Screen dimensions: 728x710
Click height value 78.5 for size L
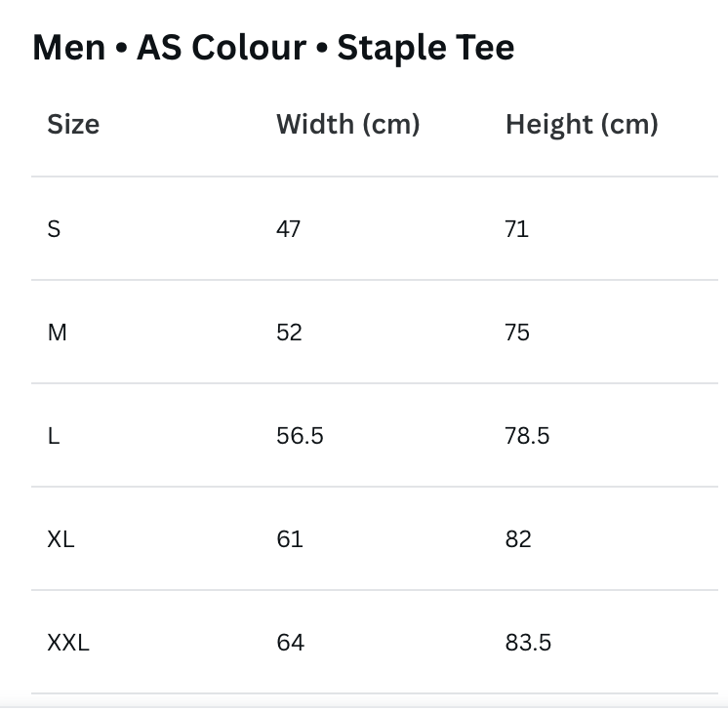[x=528, y=436]
